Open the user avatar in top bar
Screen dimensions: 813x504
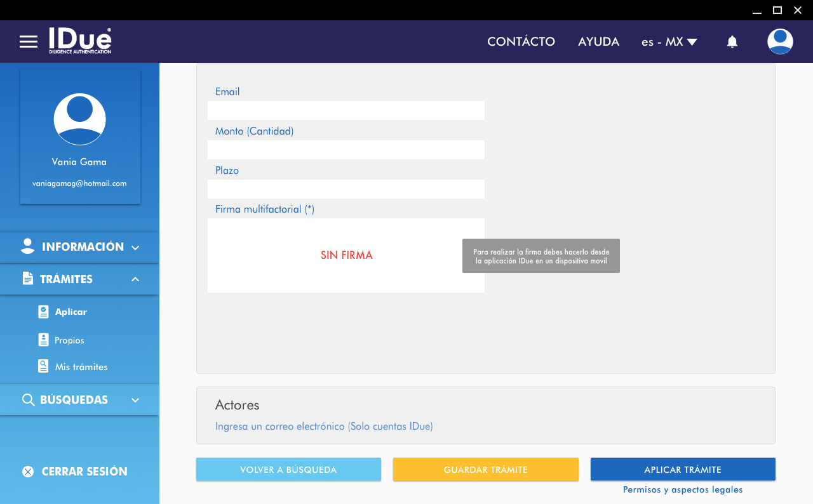(x=779, y=42)
